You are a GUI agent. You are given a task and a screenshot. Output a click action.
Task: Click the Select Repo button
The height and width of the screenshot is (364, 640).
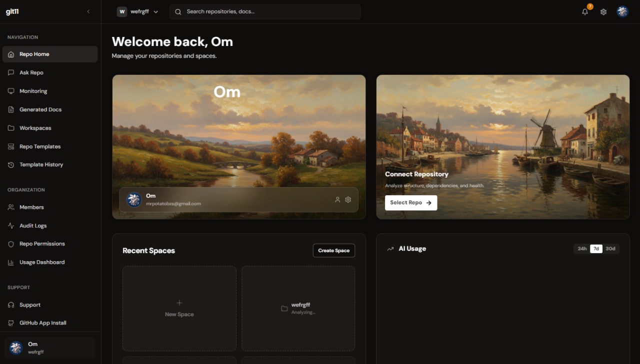410,203
